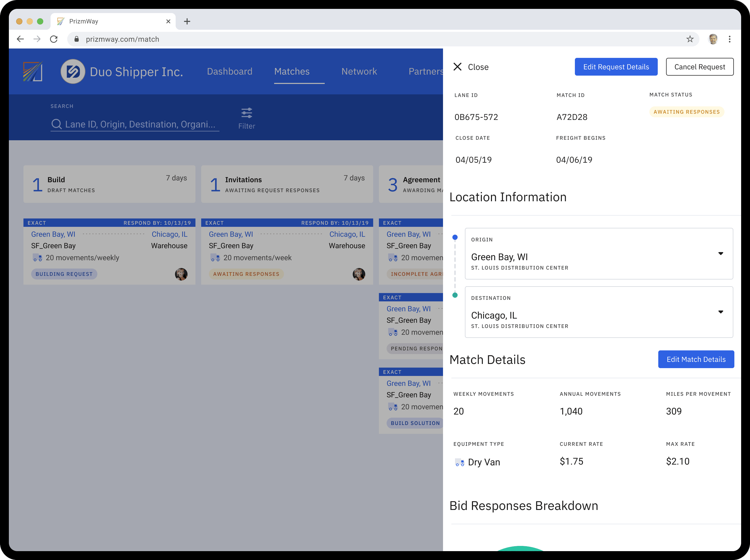Click Chicago, IL link on Invitations card

pos(347,234)
